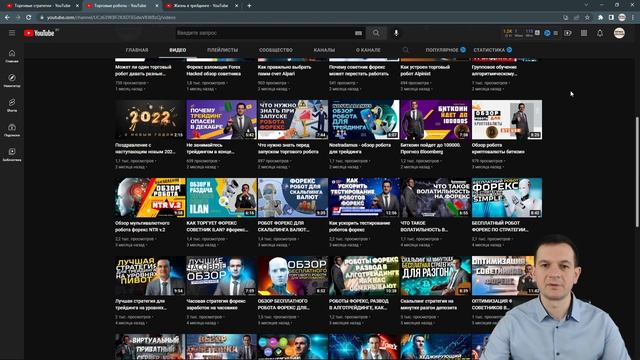Switch to third browser tab Жизнь и трейдинг

pyautogui.click(x=201, y=6)
